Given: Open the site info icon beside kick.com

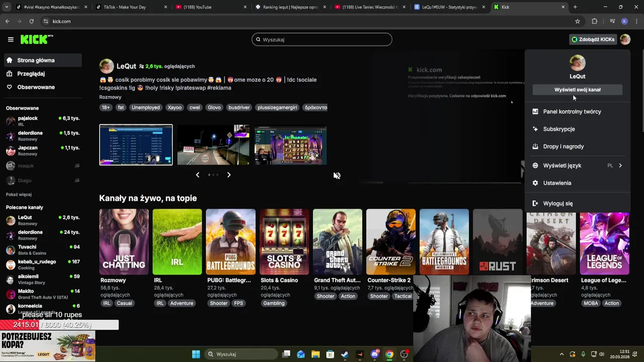Looking at the screenshot, I should pos(46,21).
